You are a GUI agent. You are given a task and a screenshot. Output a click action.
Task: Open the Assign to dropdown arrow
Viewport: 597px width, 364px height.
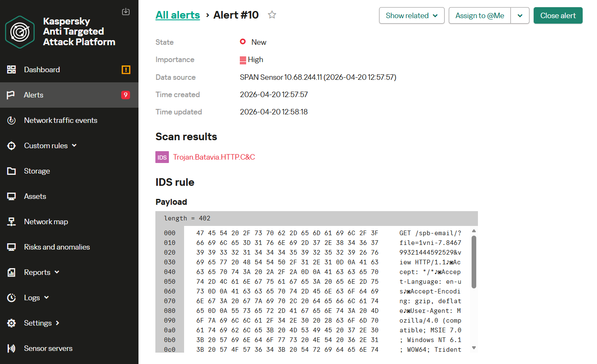tap(520, 16)
